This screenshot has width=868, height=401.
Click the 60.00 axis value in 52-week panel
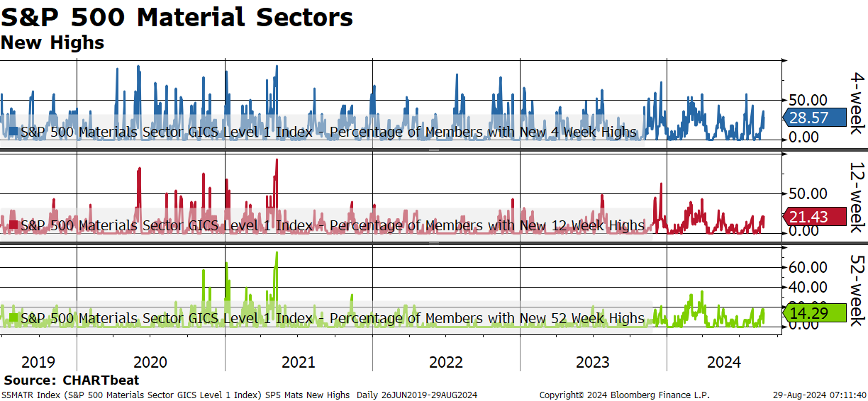click(x=808, y=267)
